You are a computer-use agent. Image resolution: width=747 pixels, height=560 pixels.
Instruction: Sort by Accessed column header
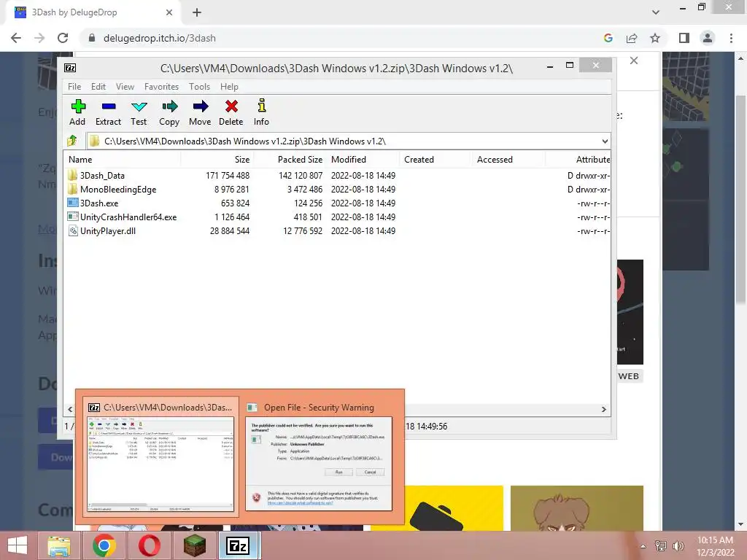[x=508, y=160]
